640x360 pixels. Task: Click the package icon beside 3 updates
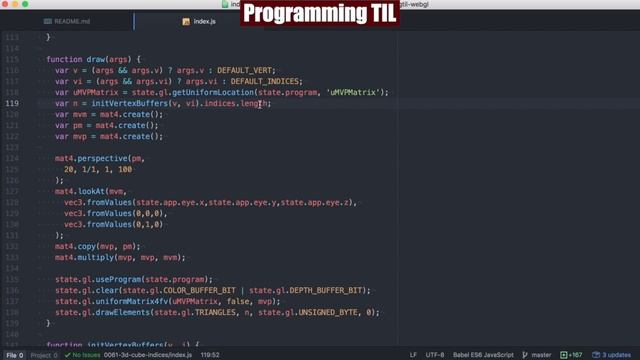pyautogui.click(x=596, y=355)
